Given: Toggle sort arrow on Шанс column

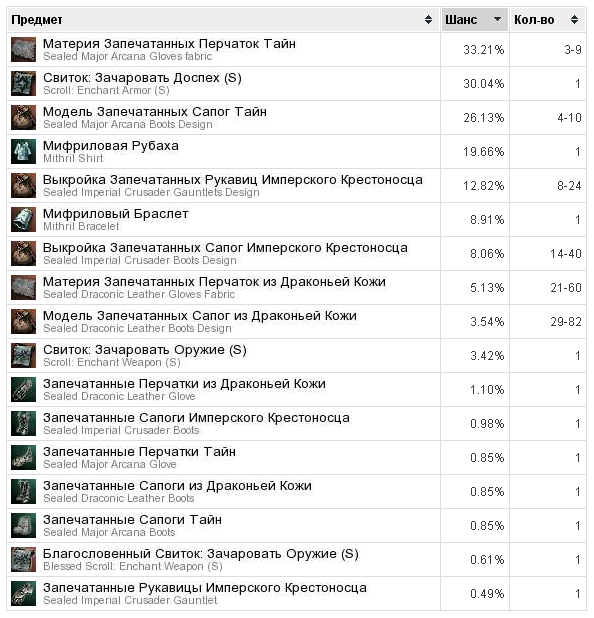Looking at the screenshot, I should (497, 19).
